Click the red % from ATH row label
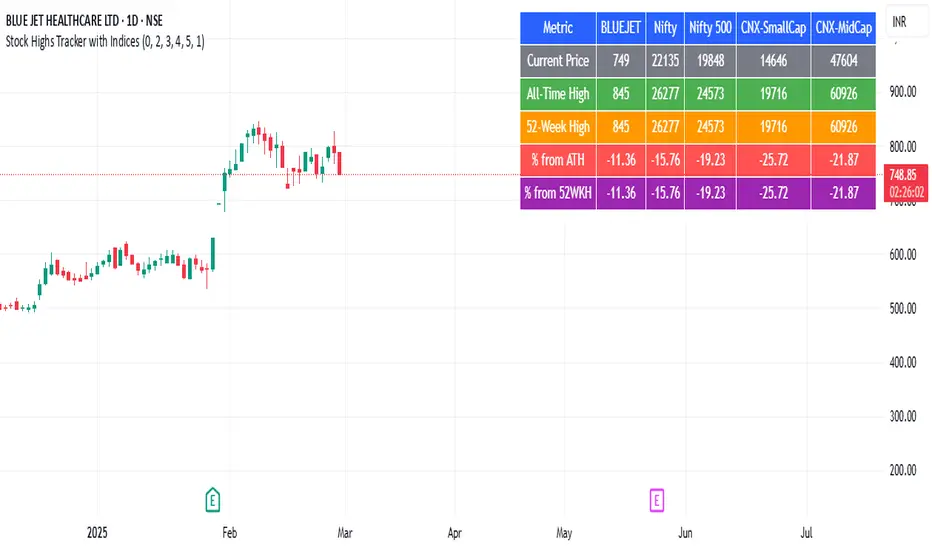 [557, 160]
